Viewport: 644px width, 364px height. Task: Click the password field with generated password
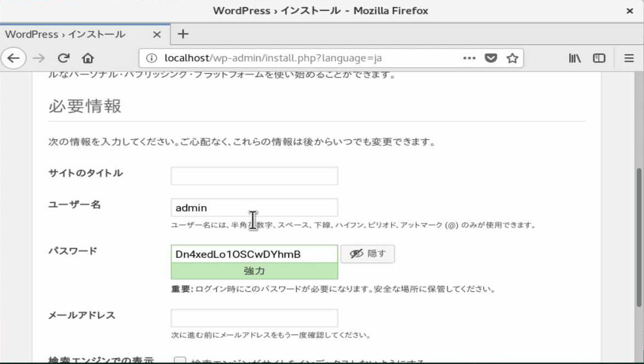254,254
